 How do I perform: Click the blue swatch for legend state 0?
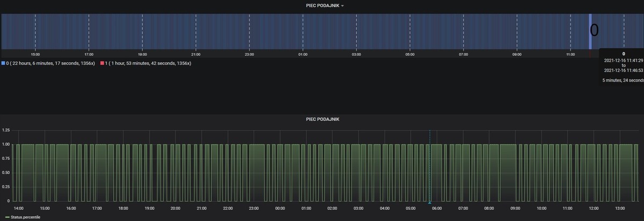(x=3, y=63)
